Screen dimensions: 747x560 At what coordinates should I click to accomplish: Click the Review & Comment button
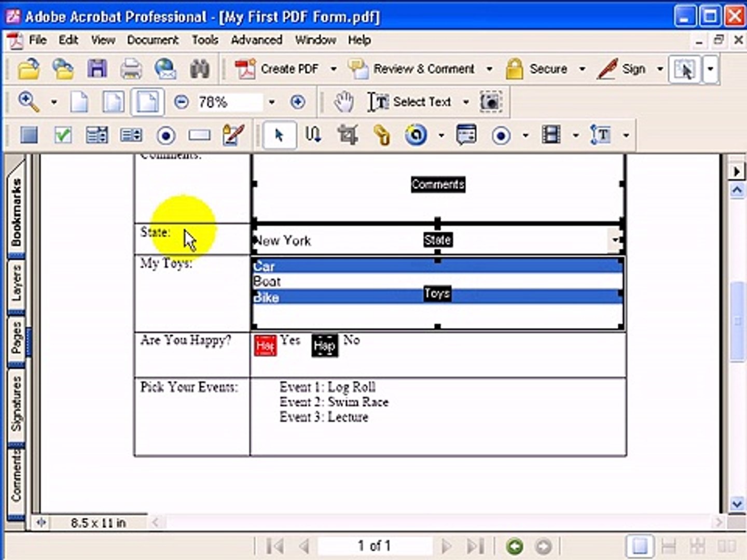pos(412,69)
